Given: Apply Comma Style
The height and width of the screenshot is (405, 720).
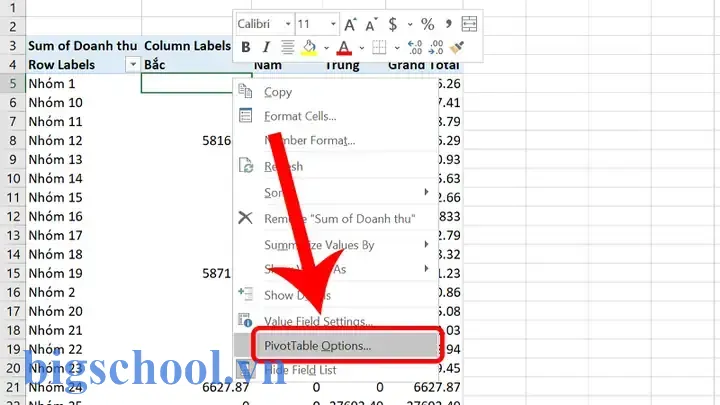Looking at the screenshot, I should (448, 24).
